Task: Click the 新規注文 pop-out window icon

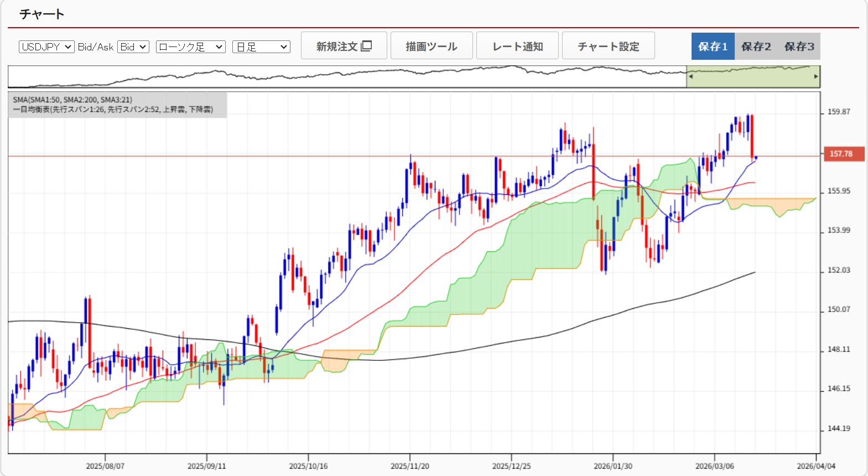Action: coord(366,46)
